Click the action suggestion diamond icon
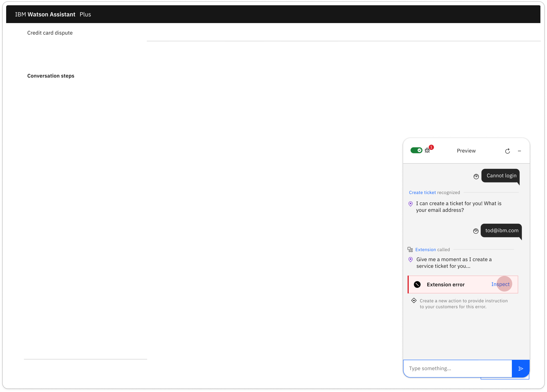547x392 pixels. pos(414,300)
